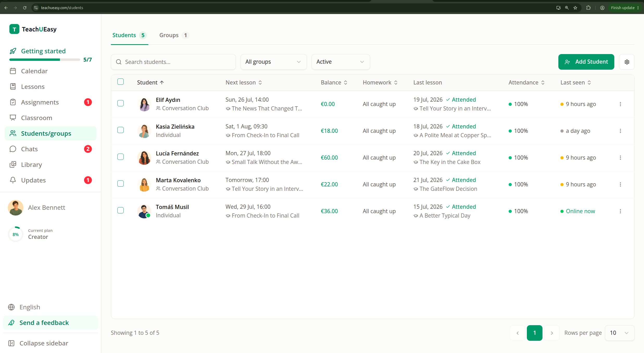Click the browser bookmark star icon

[575, 8]
